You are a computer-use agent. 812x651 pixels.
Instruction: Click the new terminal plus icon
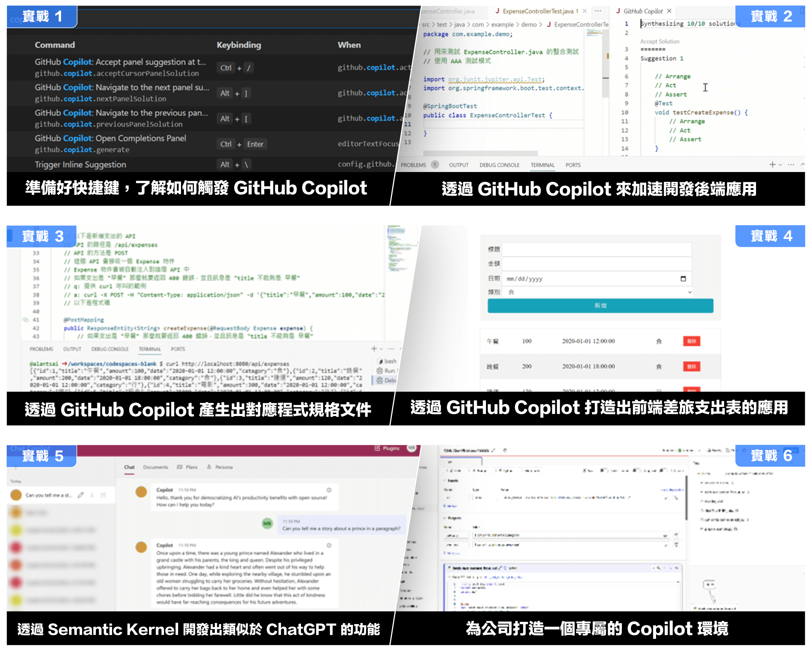(x=772, y=165)
